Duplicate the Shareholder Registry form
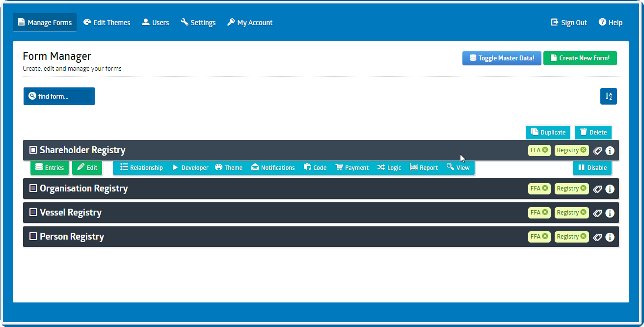Viewport: 644px width, 327px height. [548, 132]
